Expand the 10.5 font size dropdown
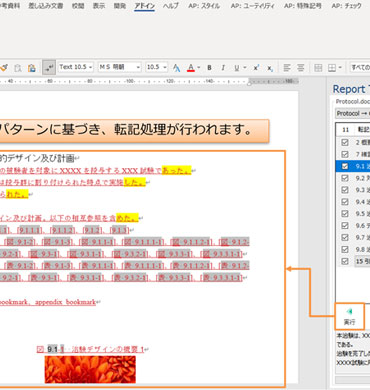Screen dimensions: 370x390 [156, 67]
